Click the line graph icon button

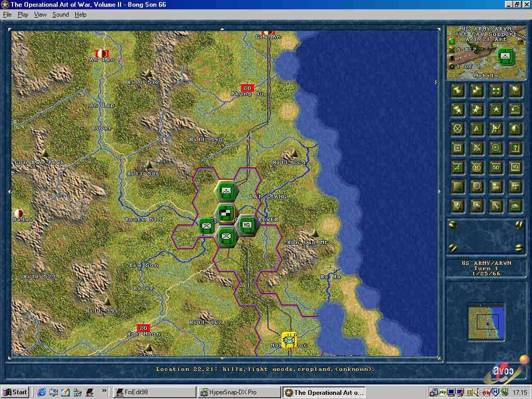tap(457, 168)
